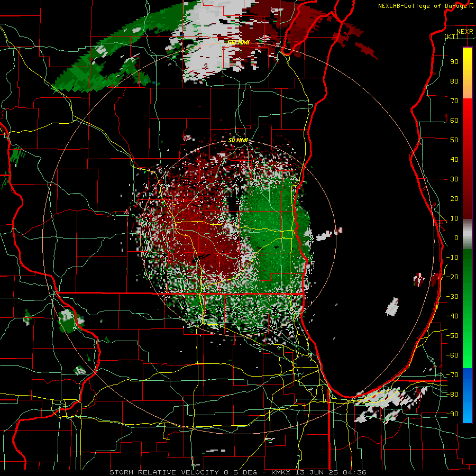Click the -10 label on velocity scale
476x476 pixels.
click(452, 258)
